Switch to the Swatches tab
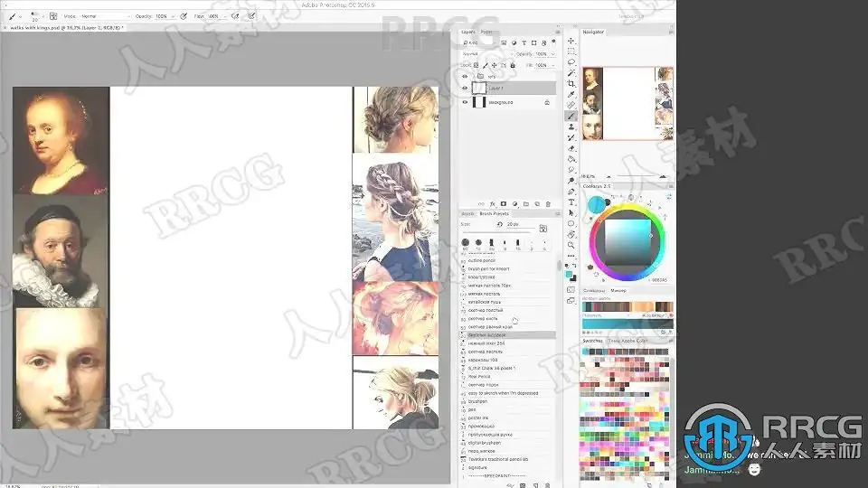This screenshot has width=868, height=488. pos(592,341)
